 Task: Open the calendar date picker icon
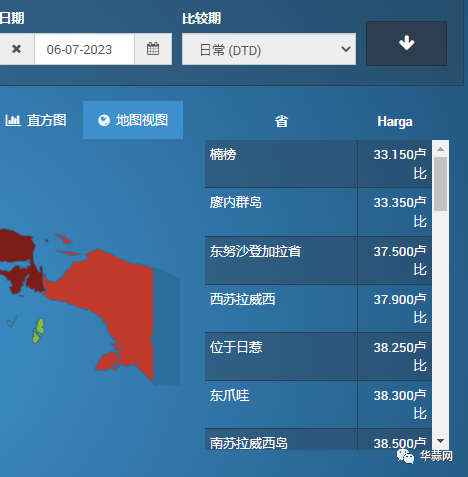[x=153, y=49]
